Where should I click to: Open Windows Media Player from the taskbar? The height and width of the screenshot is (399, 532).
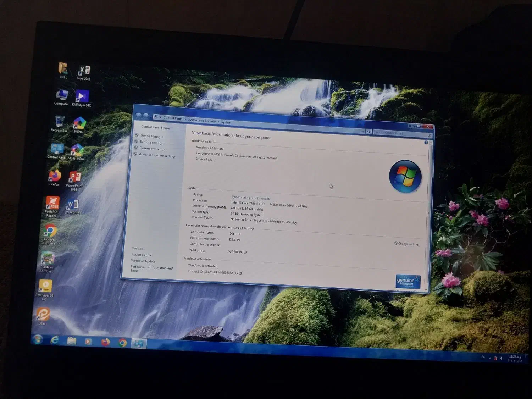pos(88,342)
